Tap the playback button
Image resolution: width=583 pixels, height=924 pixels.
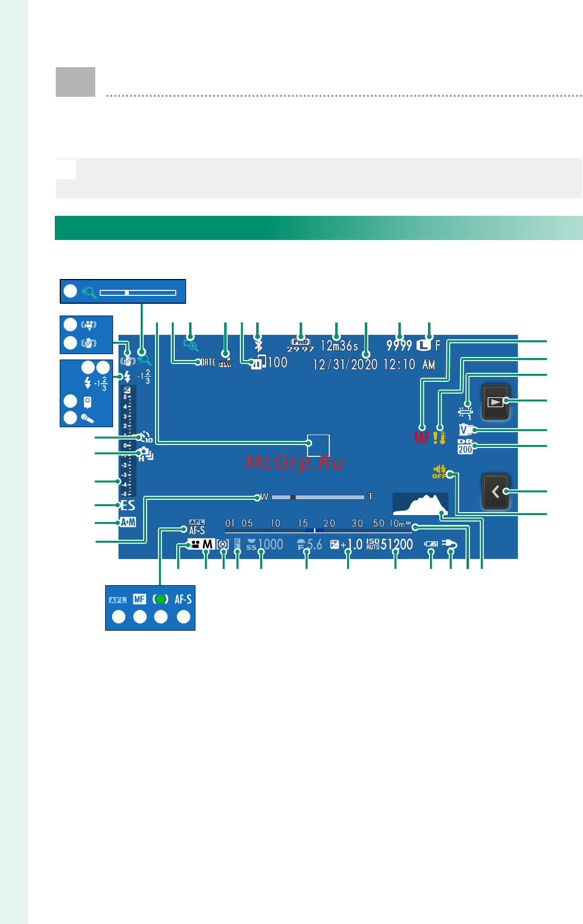[495, 402]
